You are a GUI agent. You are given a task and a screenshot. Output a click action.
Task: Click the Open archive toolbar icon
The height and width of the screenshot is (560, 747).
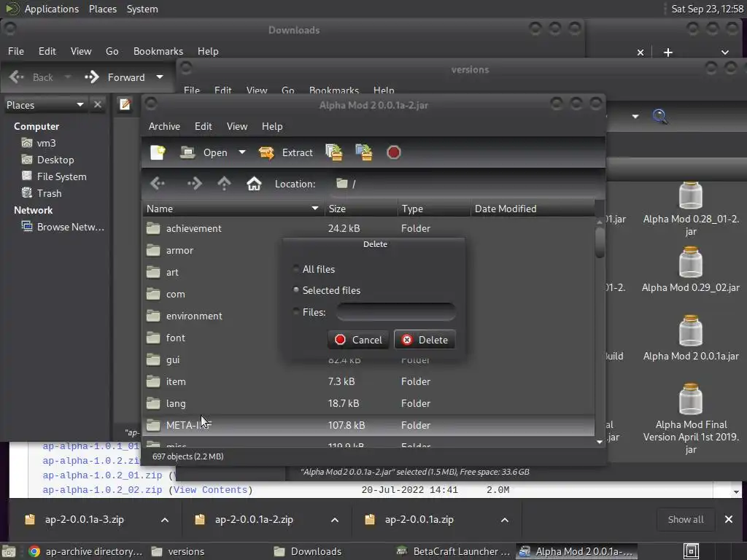click(187, 152)
